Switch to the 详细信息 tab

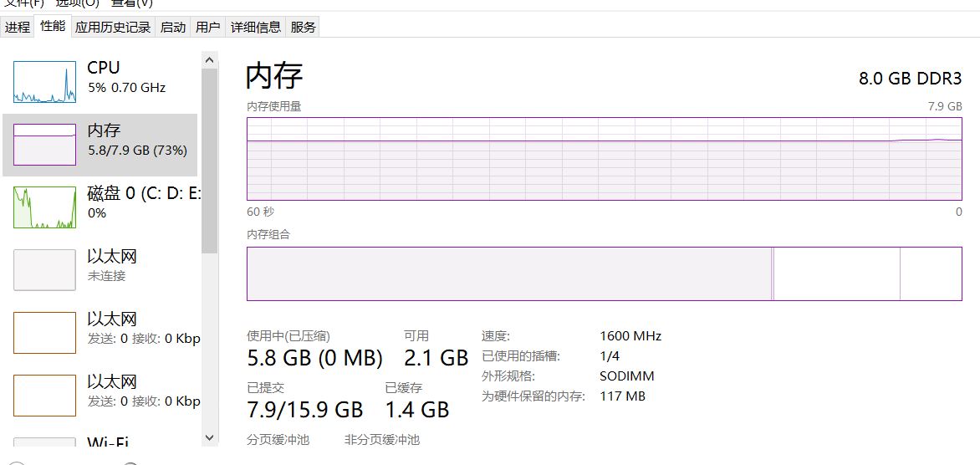[256, 27]
